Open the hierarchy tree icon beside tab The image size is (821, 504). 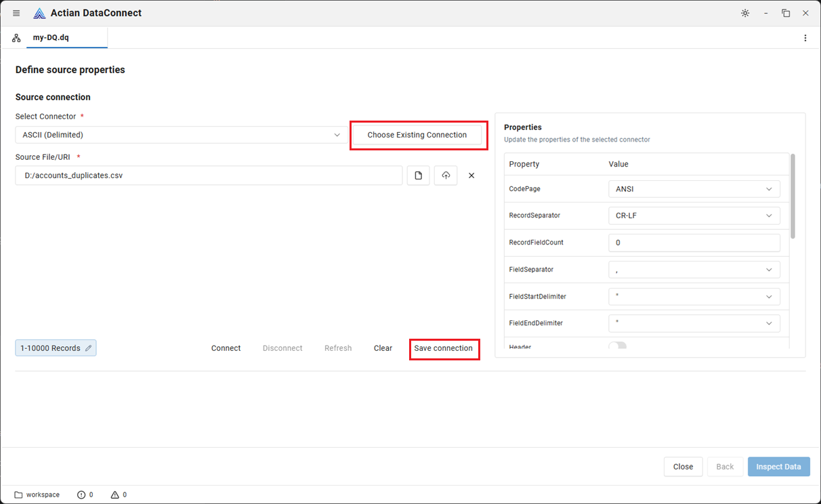pos(16,38)
